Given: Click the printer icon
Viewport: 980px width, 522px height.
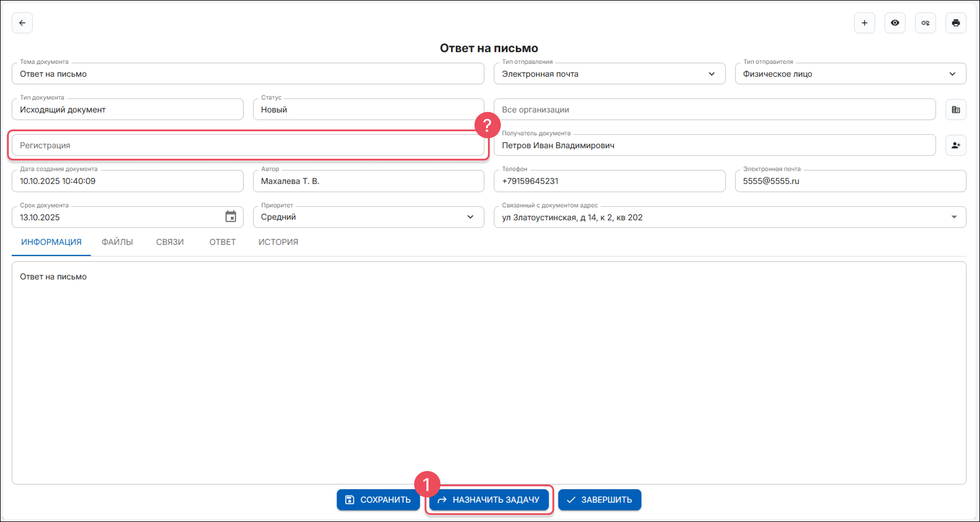Looking at the screenshot, I should pos(955,23).
